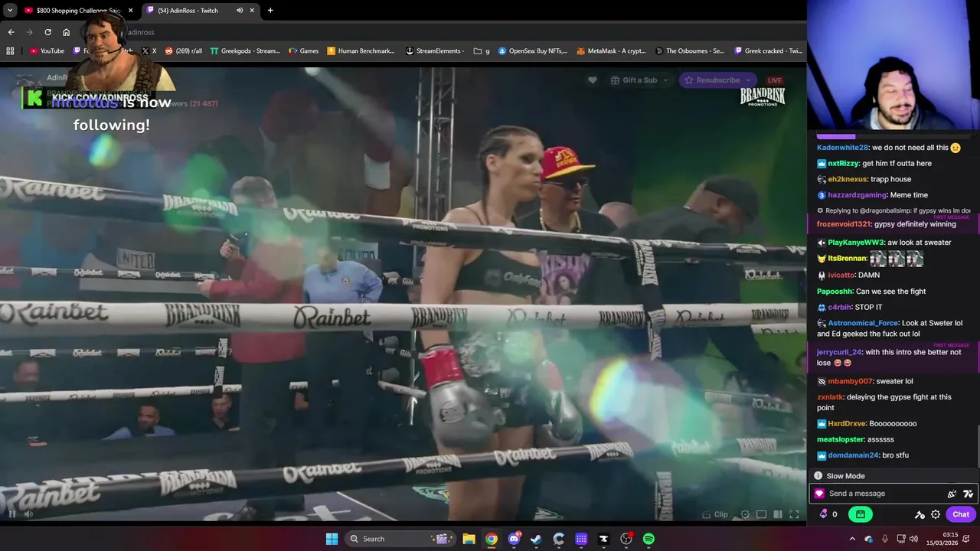Screen dimensions: 980x551
Task: Open the video player settings gear
Action: [x=745, y=514]
